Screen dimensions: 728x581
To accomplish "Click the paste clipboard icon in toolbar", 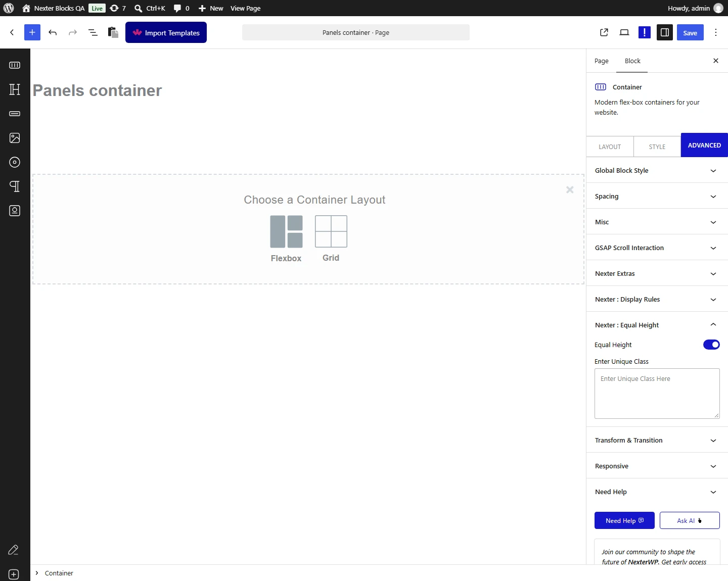I will (113, 32).
